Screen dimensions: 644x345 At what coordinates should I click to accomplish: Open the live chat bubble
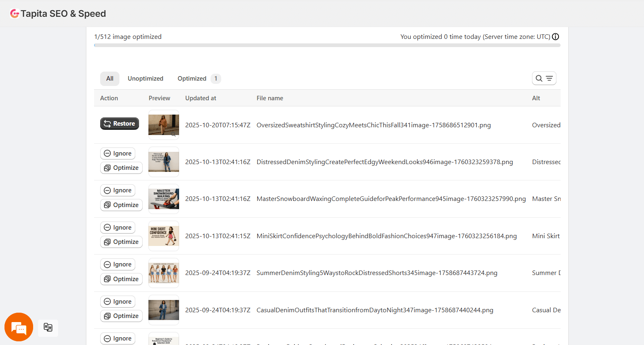(x=19, y=327)
